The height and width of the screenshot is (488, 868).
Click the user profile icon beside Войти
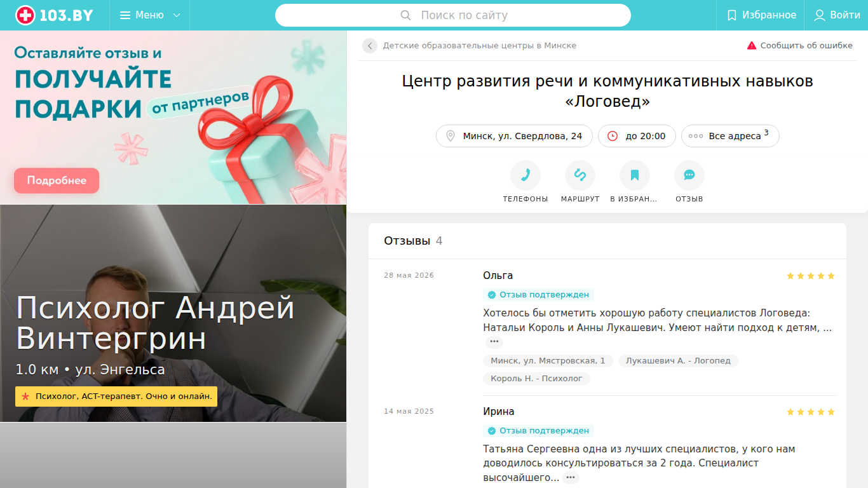[x=820, y=15]
